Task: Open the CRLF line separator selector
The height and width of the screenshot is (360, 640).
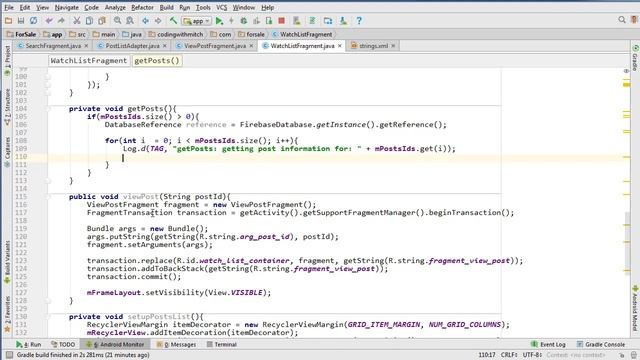Action: (509, 355)
